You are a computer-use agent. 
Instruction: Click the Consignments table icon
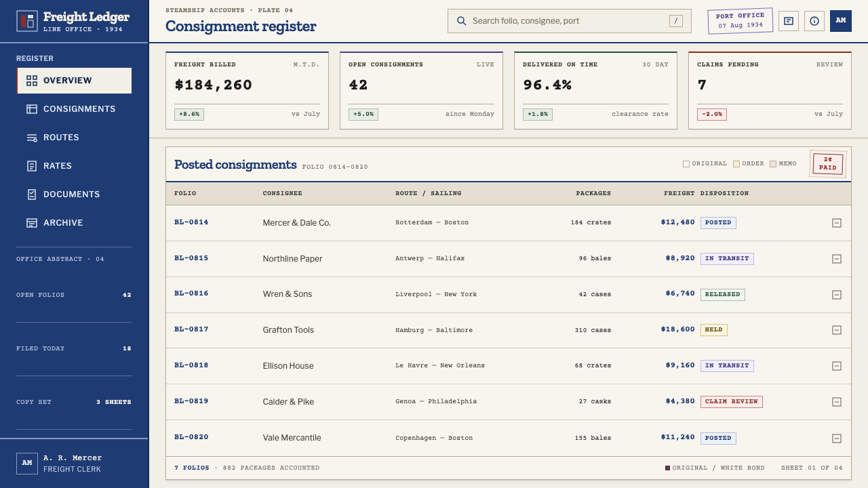coord(32,109)
